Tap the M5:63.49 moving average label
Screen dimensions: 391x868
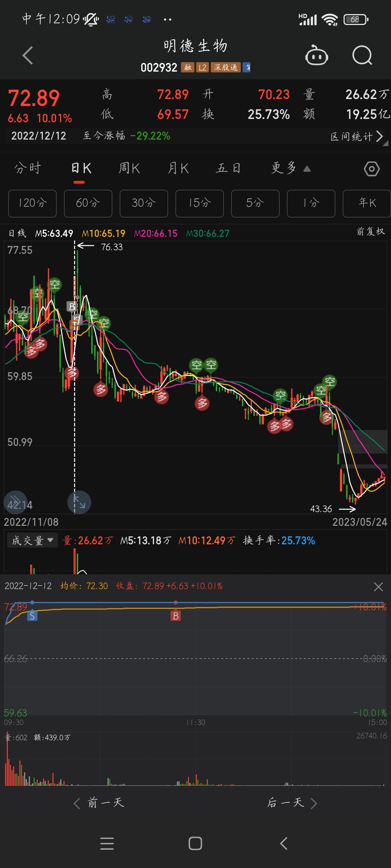(54, 233)
